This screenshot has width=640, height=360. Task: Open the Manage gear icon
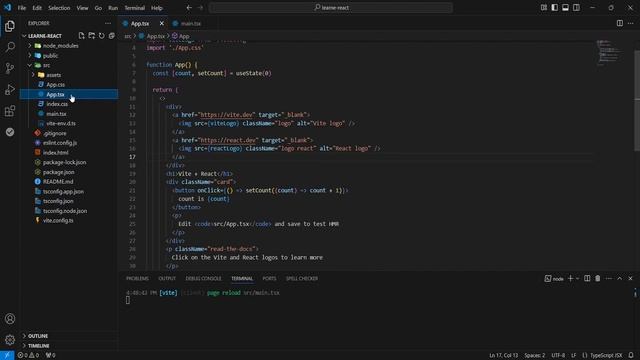tap(10, 340)
